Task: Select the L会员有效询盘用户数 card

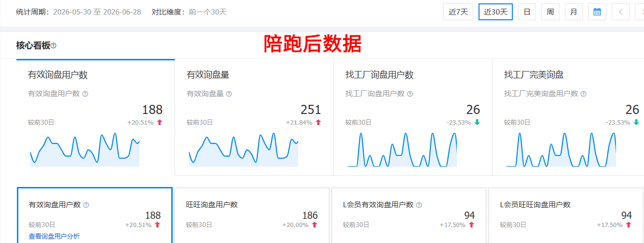Action: click(409, 215)
